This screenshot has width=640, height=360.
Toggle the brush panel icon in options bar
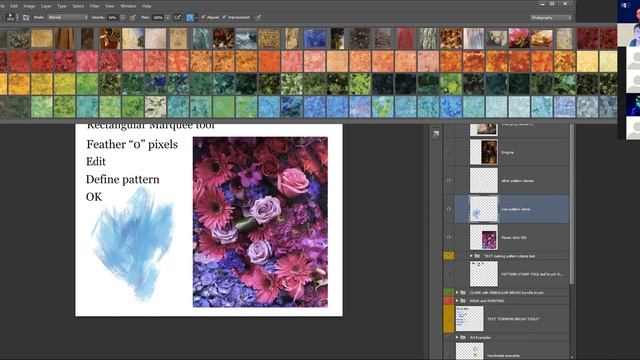(26, 18)
